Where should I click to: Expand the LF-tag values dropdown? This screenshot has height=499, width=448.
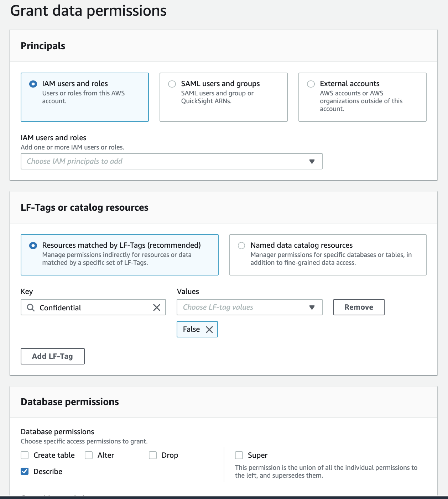tap(242, 307)
